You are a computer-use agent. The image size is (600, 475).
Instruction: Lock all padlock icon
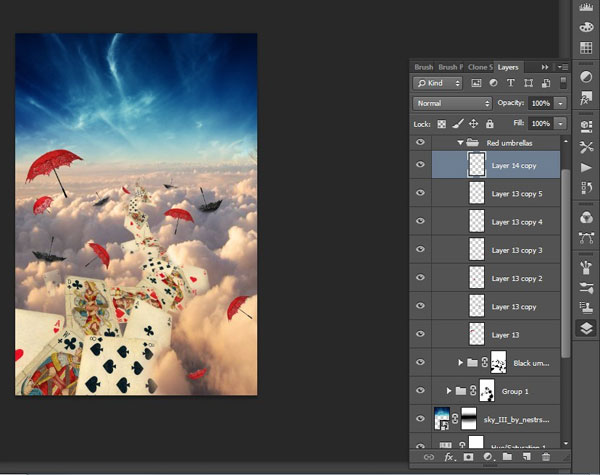coord(489,124)
